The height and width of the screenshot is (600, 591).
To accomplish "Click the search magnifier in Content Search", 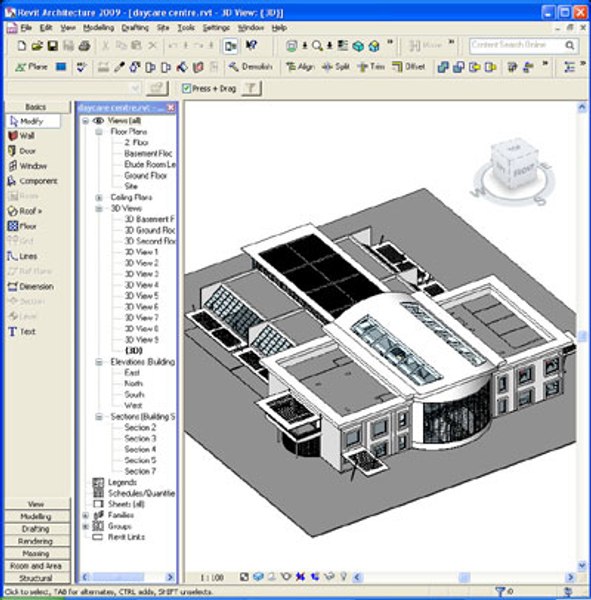I will click(570, 46).
